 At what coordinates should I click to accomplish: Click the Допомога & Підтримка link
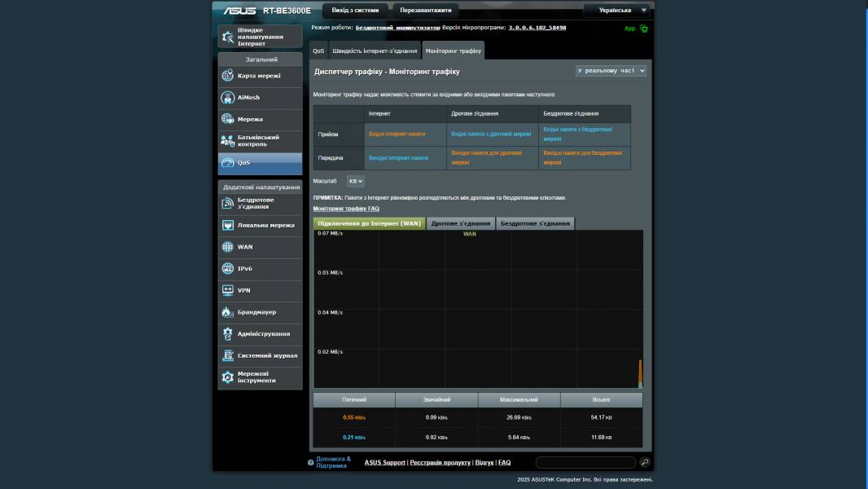(x=333, y=462)
